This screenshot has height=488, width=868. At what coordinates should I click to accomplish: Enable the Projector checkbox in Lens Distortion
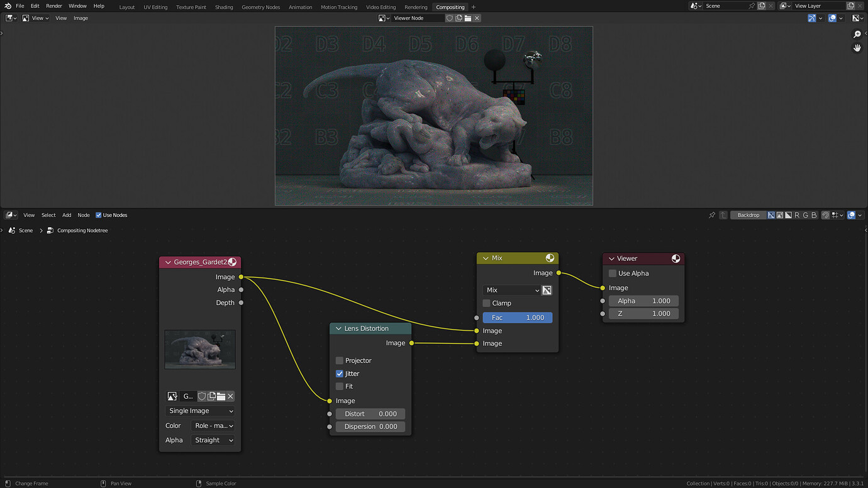[340, 360]
